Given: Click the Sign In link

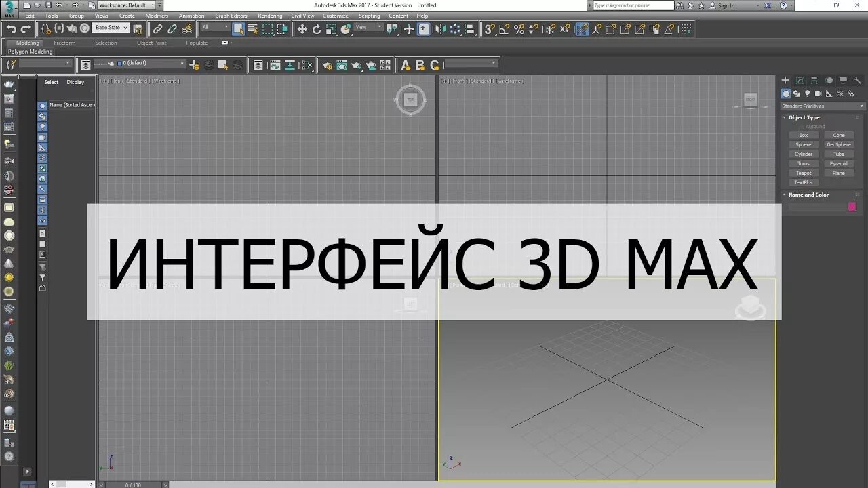Looking at the screenshot, I should pos(726,5).
